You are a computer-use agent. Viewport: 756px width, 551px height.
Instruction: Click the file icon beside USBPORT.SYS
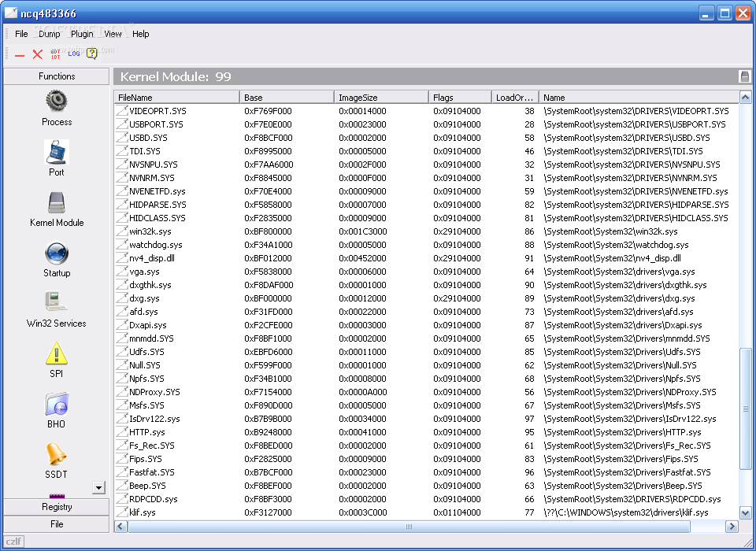pos(122,124)
